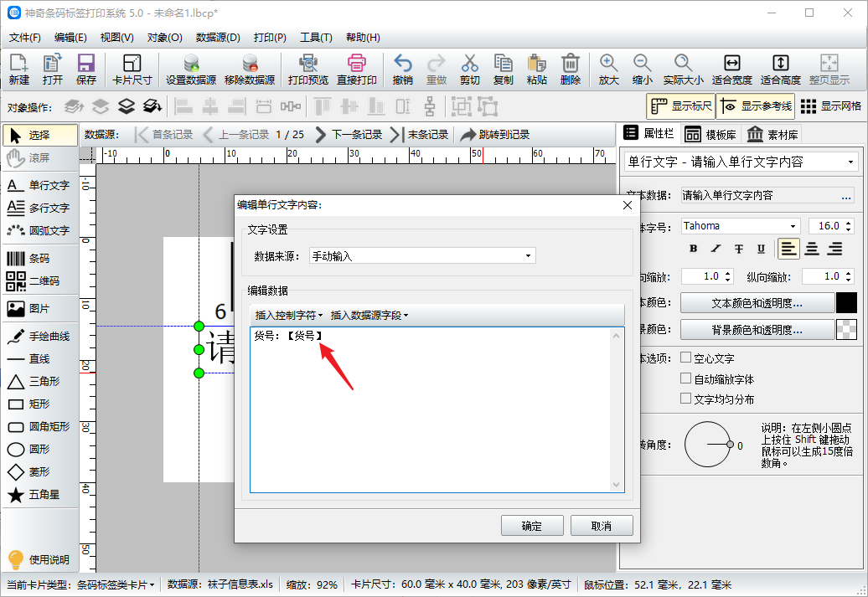Expand the 插入数据源字段 dropdown
This screenshot has height=597, width=868.
369,316
